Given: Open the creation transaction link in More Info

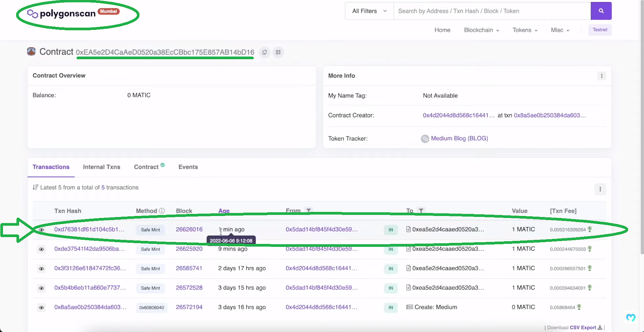Looking at the screenshot, I should coord(550,115).
